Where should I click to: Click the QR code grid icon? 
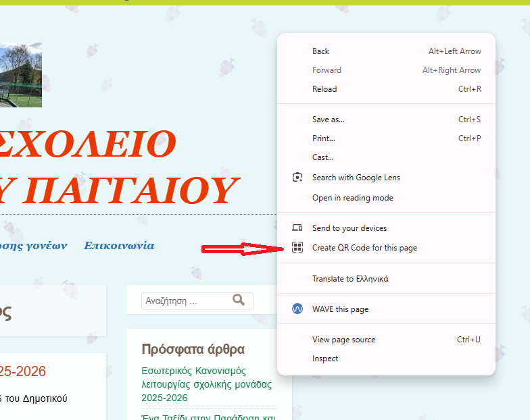pyautogui.click(x=297, y=248)
